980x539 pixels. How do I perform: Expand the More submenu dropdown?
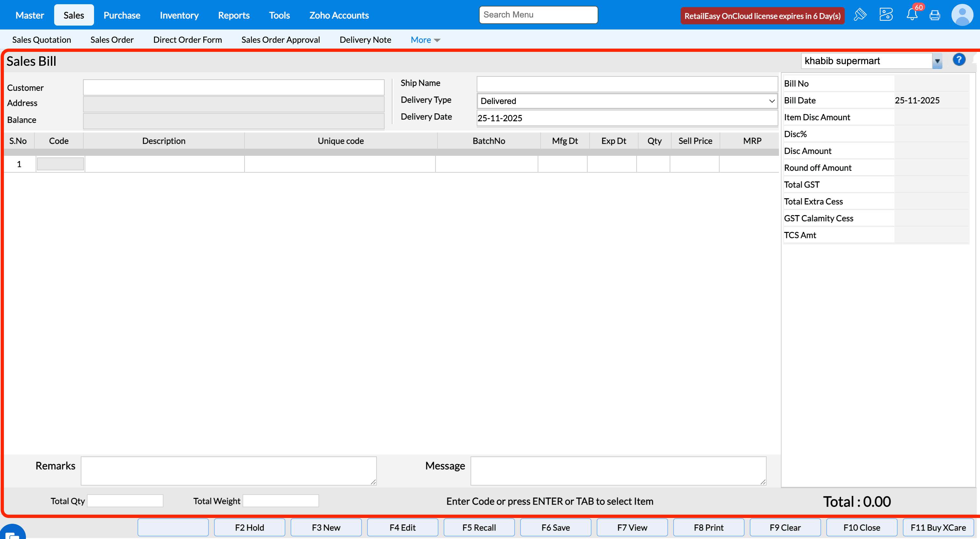point(425,40)
